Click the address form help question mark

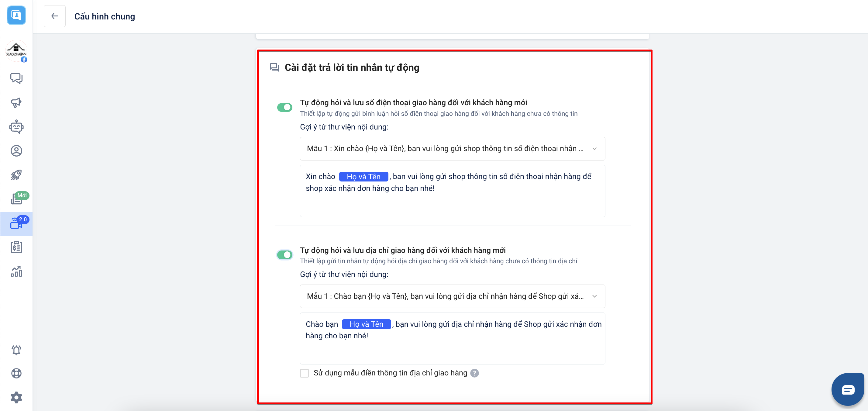474,373
